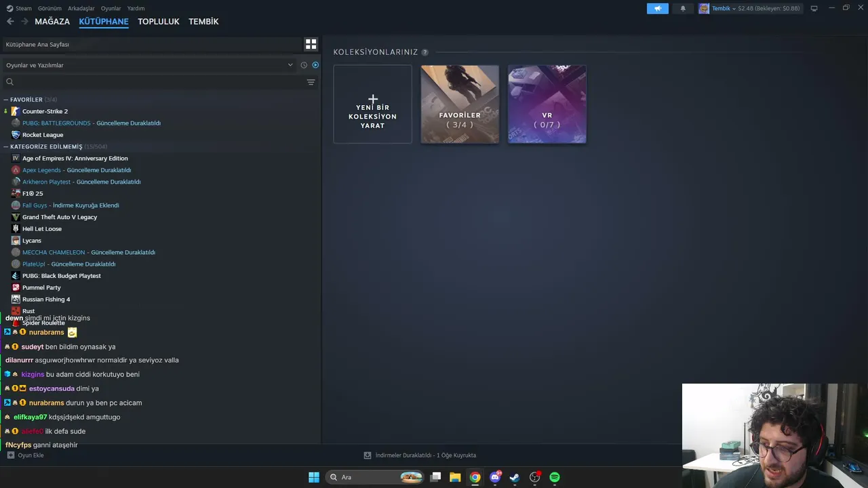Open Spotify from the taskbar

555,477
